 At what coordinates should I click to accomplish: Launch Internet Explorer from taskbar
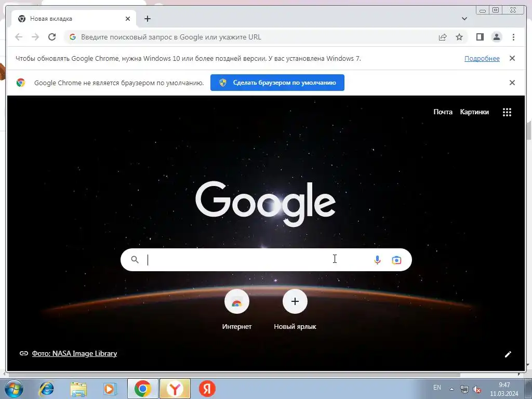coord(46,389)
